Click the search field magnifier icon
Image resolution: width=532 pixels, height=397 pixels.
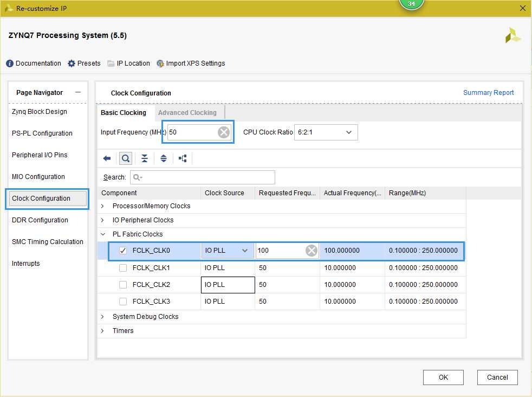(138, 177)
